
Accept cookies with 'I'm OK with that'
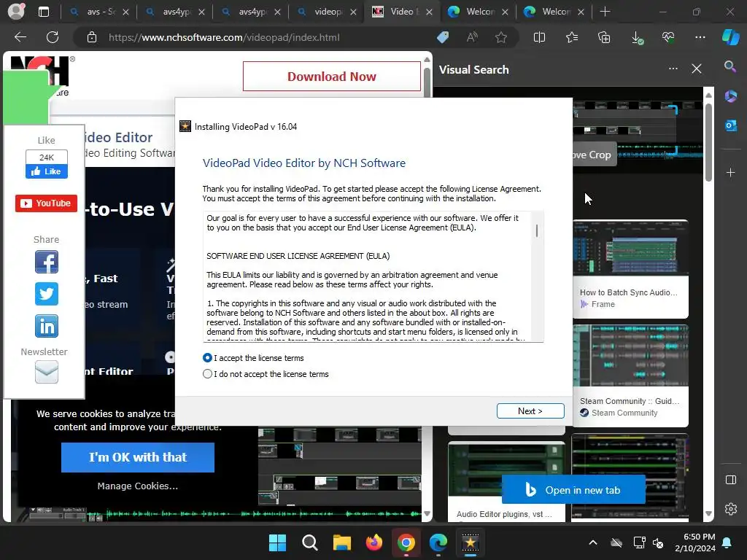[x=138, y=457]
